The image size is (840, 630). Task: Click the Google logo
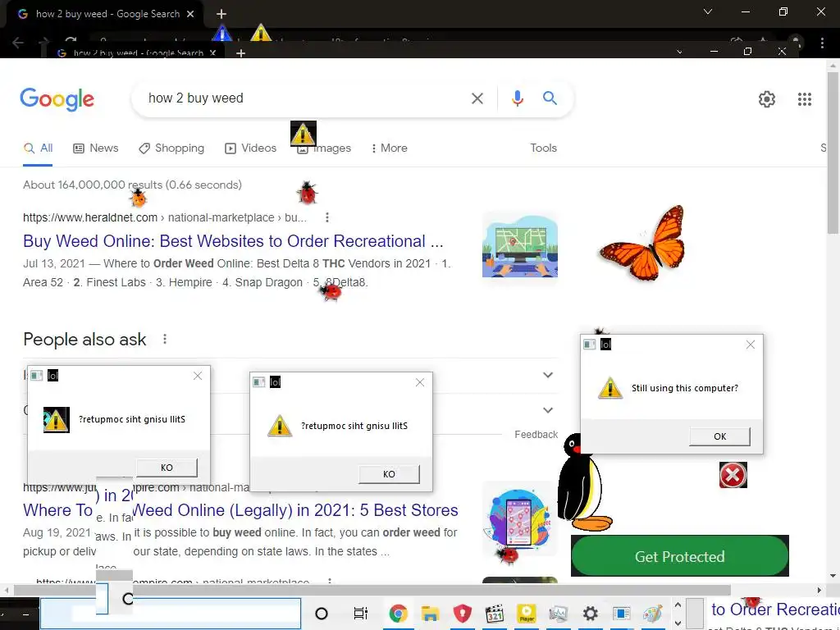(57, 99)
